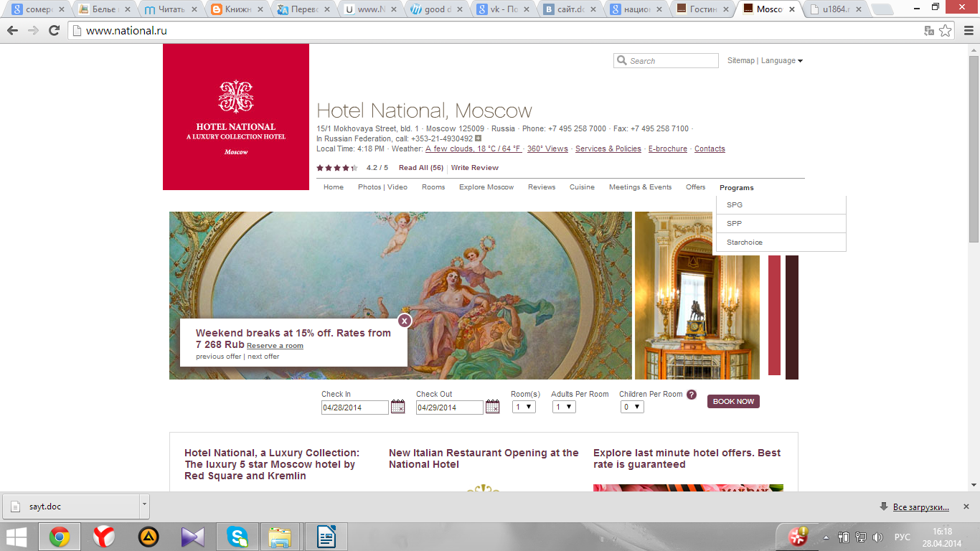
Task: Click Reserve a room link
Action: pyautogui.click(x=275, y=346)
